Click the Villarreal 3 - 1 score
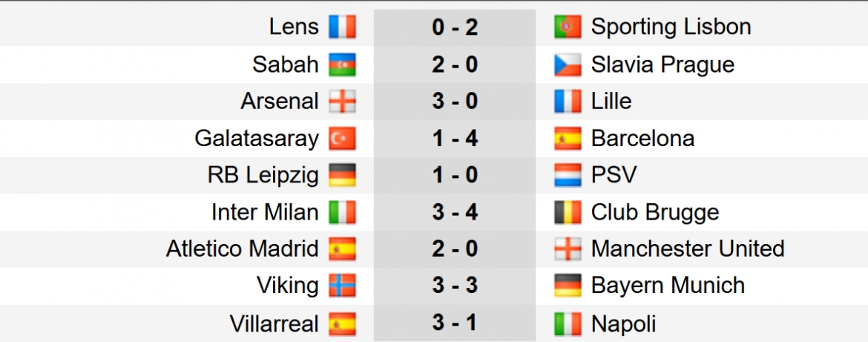This screenshot has height=342, width=868. click(455, 323)
